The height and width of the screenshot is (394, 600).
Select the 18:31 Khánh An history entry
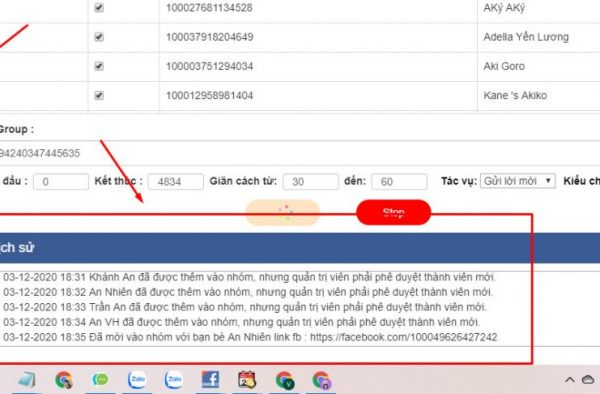(x=249, y=277)
